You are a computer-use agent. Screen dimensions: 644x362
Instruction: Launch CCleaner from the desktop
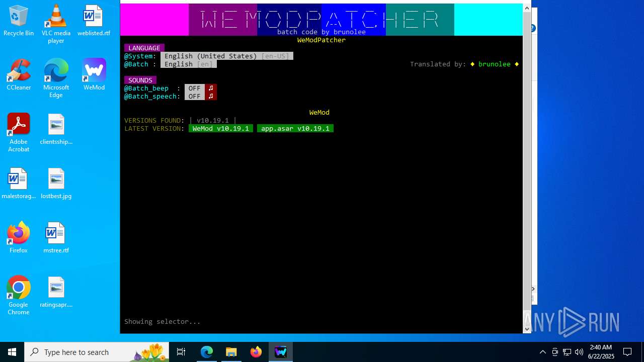(19, 75)
